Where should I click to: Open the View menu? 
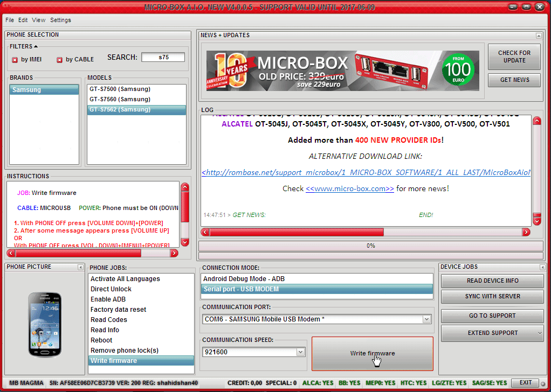pos(39,20)
